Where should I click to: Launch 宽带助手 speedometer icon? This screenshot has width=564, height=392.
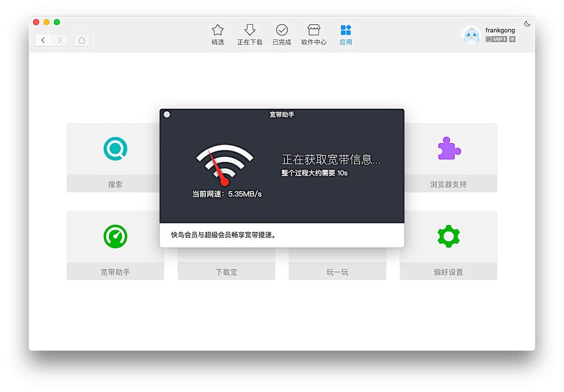pos(115,237)
